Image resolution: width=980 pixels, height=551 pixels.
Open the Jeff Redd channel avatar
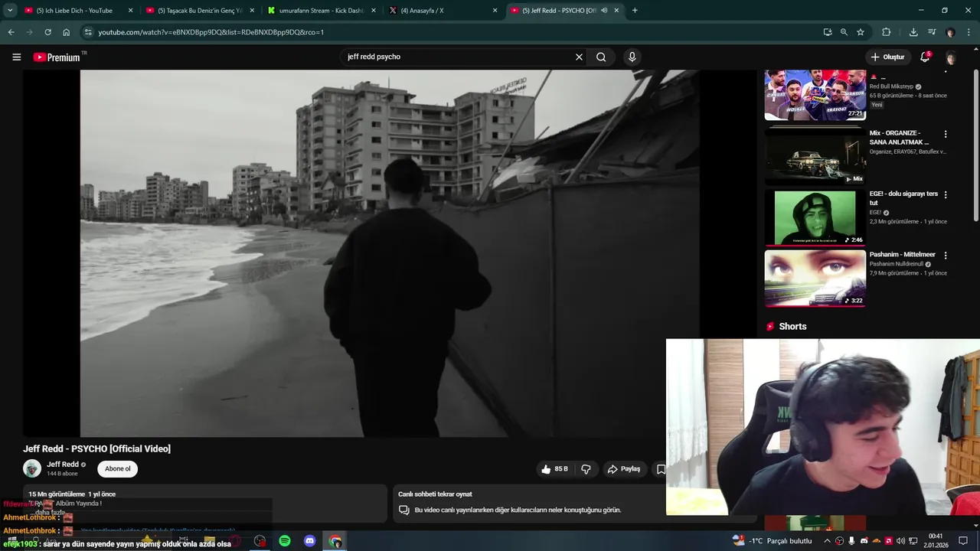[32, 468]
